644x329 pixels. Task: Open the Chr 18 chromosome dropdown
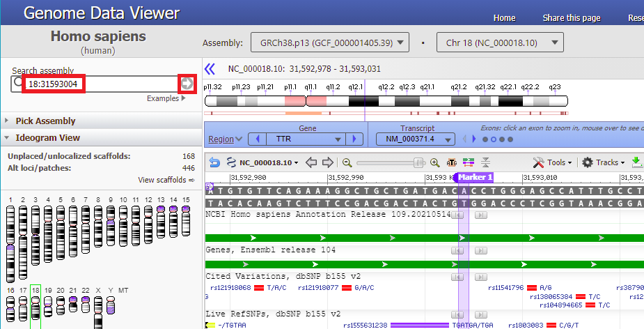(x=500, y=43)
